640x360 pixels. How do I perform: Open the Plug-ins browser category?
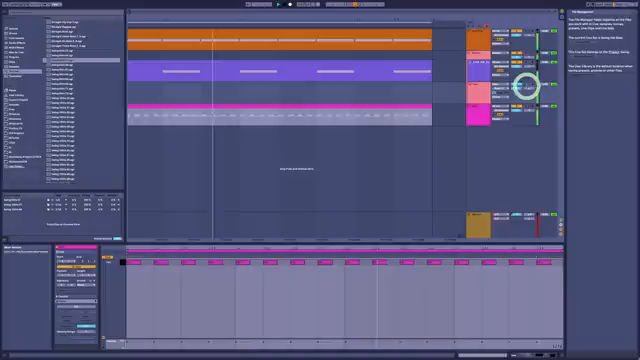[x=14, y=57]
